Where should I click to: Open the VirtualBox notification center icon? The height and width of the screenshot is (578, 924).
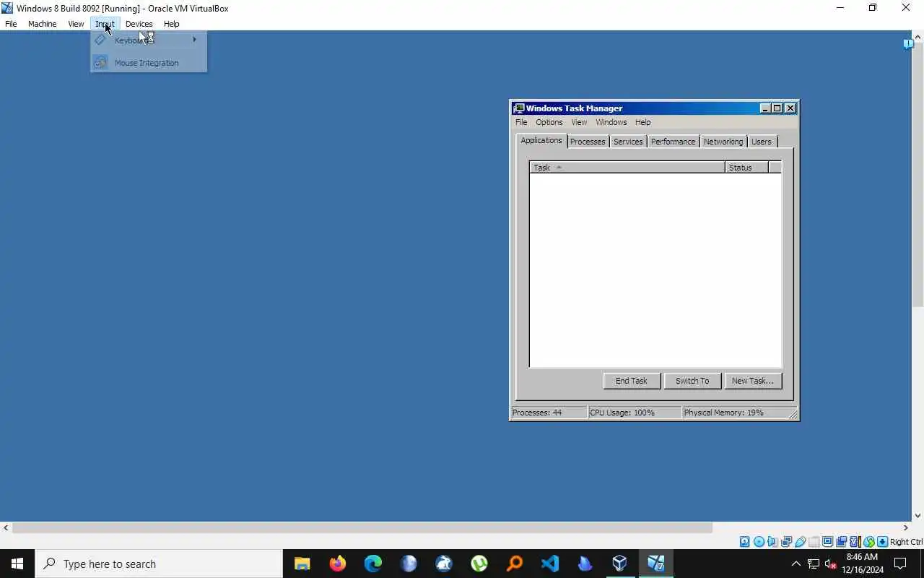[x=908, y=44]
